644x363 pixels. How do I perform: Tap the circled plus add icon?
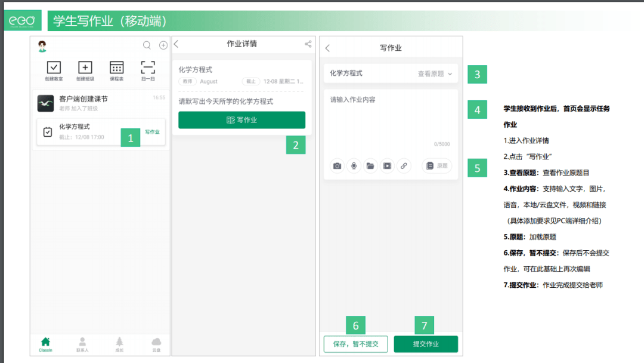(x=163, y=45)
